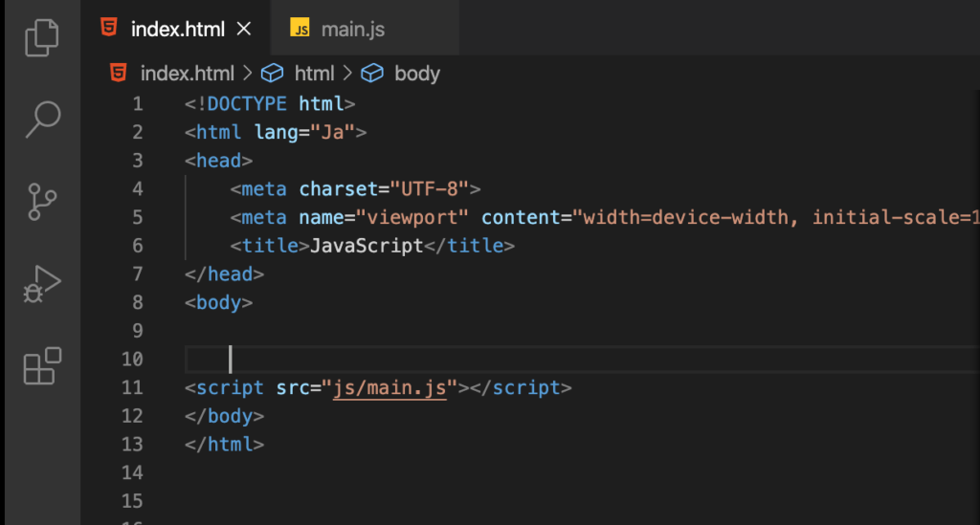The image size is (980, 525).
Task: Select the index.html tab
Action: (x=176, y=28)
